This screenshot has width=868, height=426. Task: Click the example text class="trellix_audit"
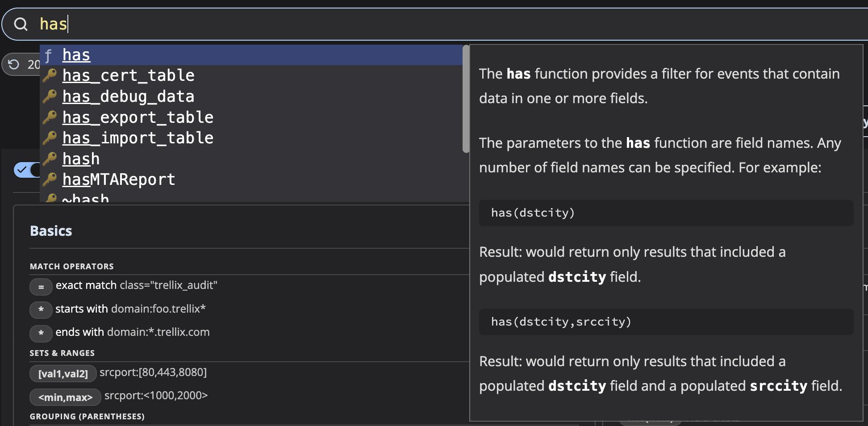click(x=169, y=285)
